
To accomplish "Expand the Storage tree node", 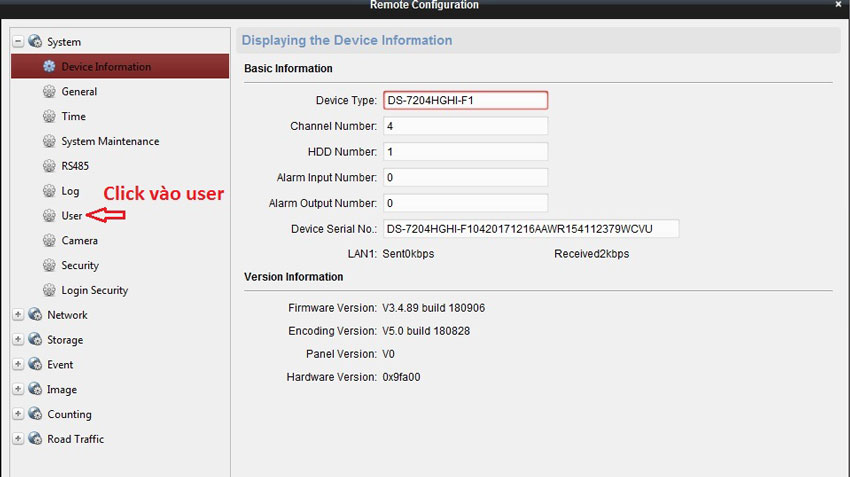I will (x=18, y=340).
